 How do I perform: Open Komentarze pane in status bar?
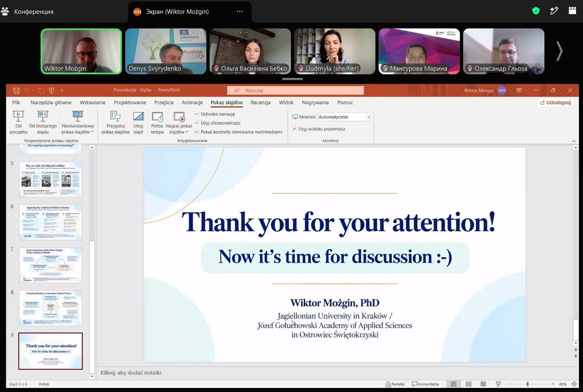(x=425, y=384)
